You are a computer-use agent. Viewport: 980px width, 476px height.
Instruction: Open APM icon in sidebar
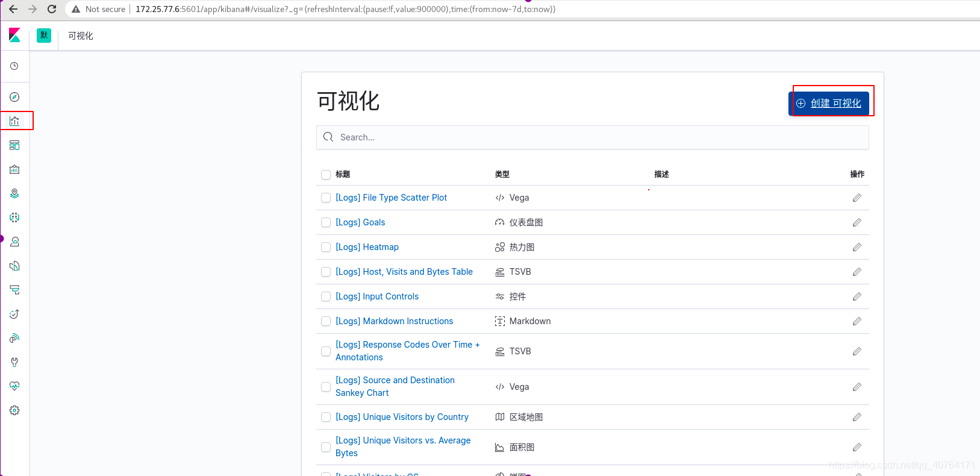click(14, 290)
